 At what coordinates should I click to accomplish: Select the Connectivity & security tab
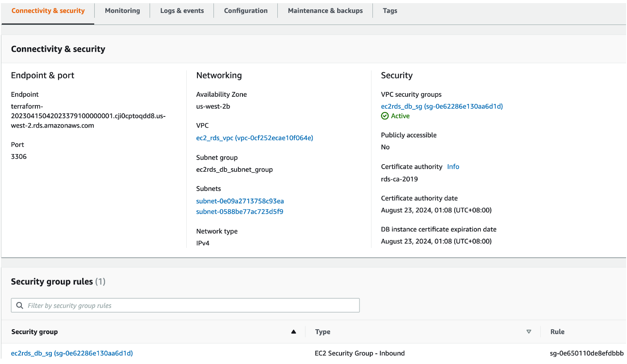[48, 11]
